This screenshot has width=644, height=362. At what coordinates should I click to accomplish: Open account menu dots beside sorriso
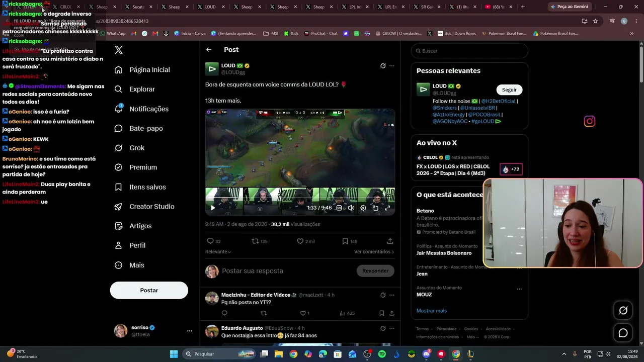(190, 331)
